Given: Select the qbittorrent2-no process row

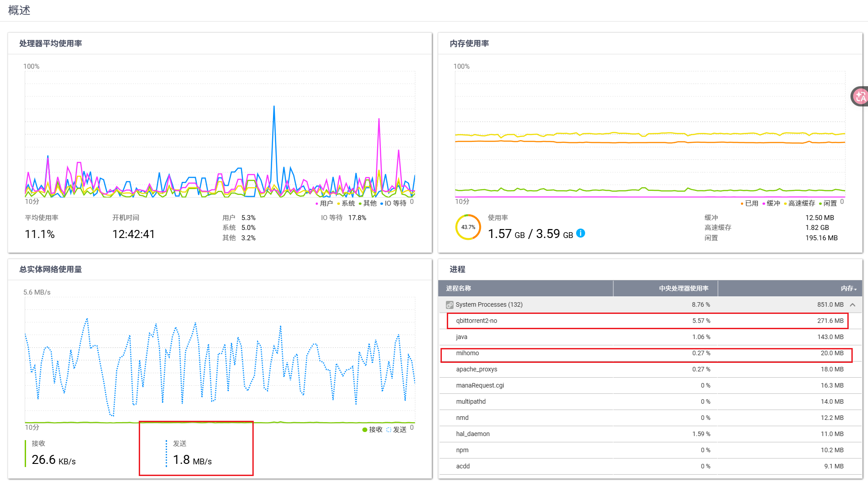Looking at the screenshot, I should coord(476,321).
